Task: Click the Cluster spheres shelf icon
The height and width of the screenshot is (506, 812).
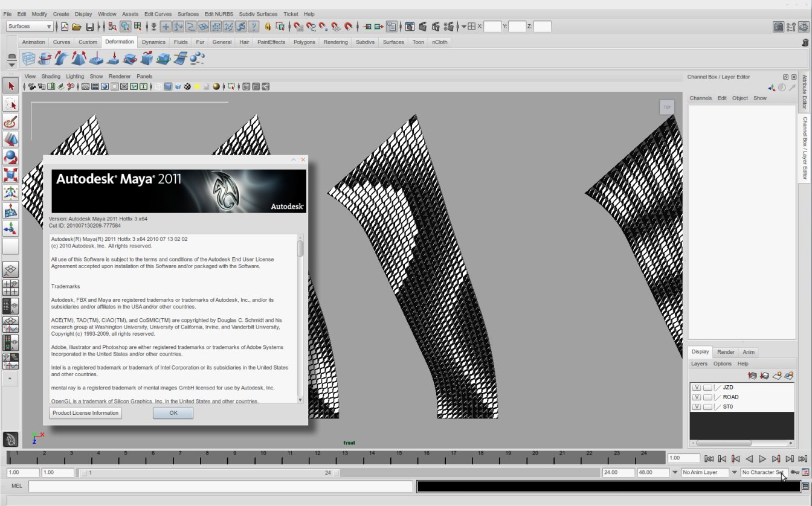Action: tap(197, 59)
